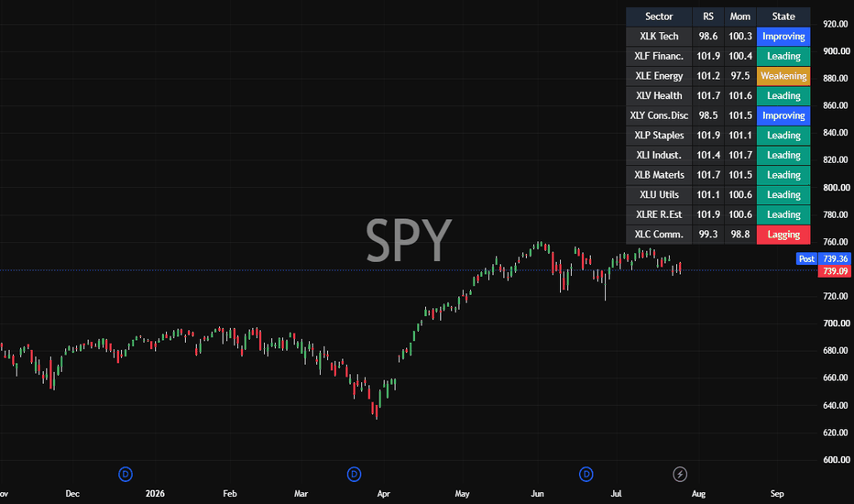Click the RS value 98.6 for XLK Tech
This screenshot has height=504, width=854.
point(708,37)
